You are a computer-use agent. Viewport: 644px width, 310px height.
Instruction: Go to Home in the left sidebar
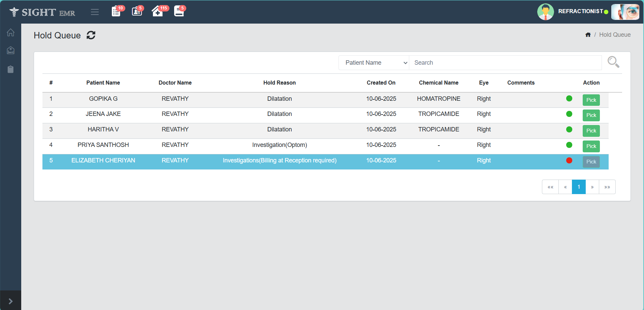point(11,33)
